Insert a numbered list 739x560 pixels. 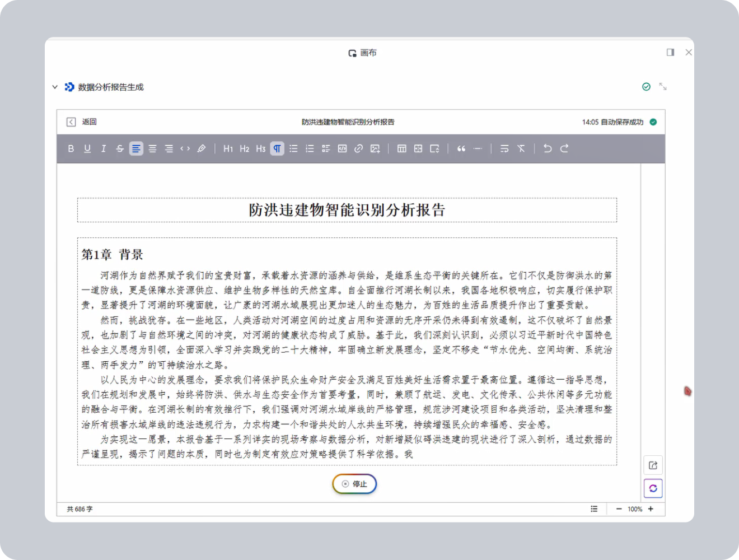310,148
